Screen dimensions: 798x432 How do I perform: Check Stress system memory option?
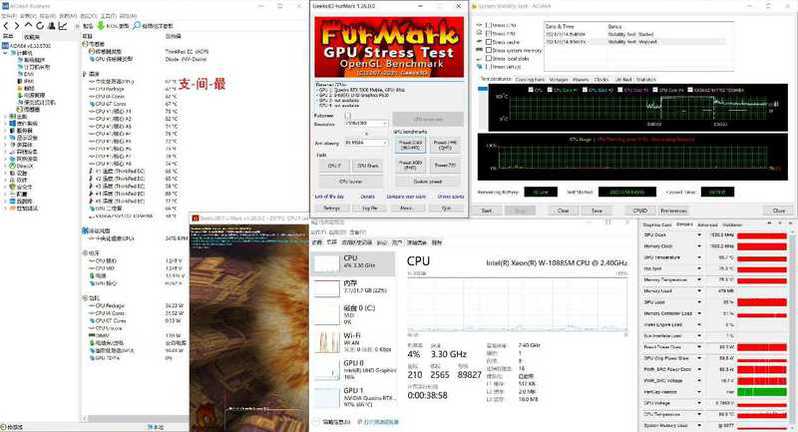(x=488, y=50)
